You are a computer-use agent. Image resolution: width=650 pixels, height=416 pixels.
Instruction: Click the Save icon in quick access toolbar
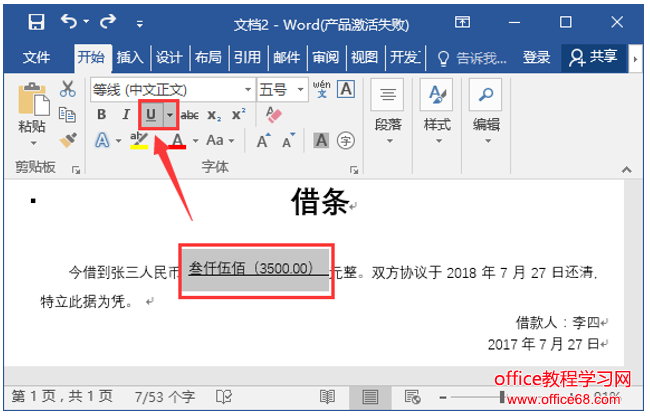(36, 22)
